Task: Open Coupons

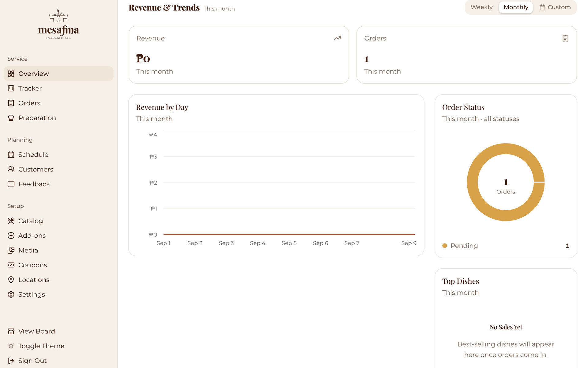Action: click(x=58, y=265)
